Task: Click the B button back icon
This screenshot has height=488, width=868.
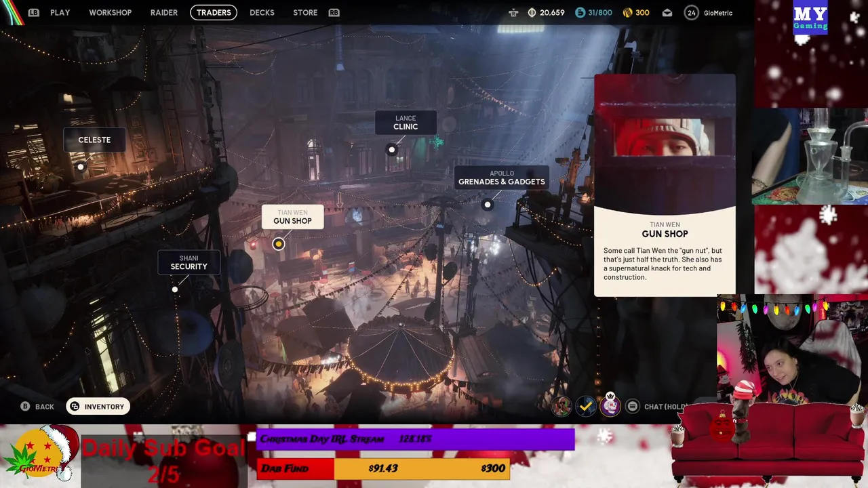Action: pyautogui.click(x=25, y=406)
